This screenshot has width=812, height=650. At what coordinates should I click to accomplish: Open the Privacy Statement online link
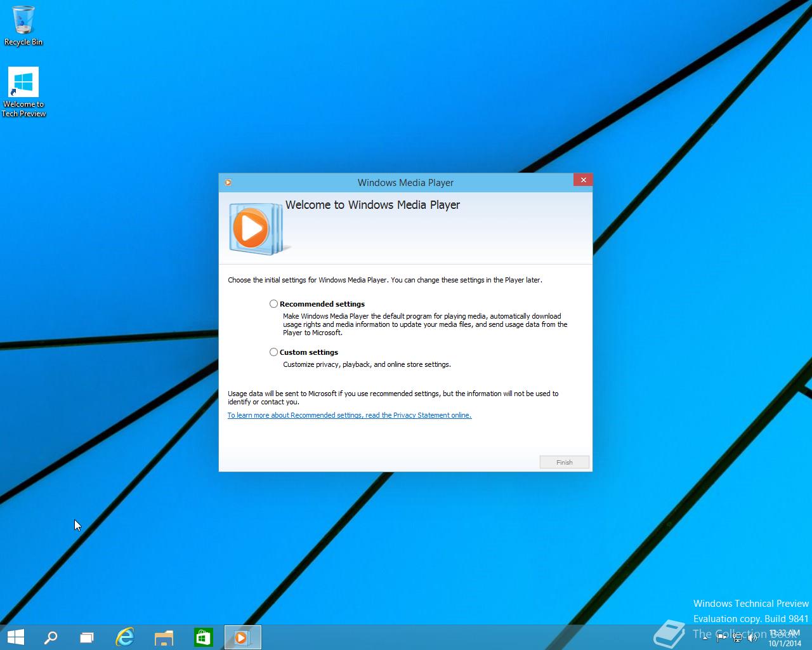350,415
